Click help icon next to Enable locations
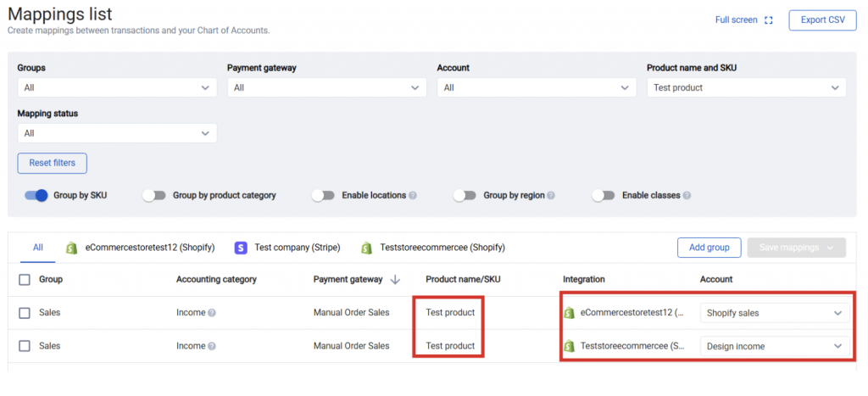This screenshot has height=396, width=868. click(x=413, y=195)
